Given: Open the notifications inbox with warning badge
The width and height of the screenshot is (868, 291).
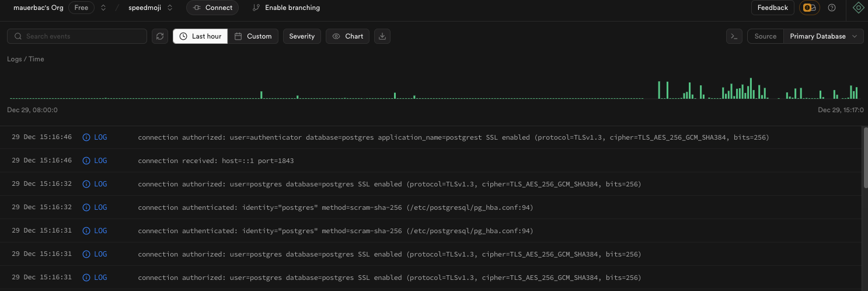Looking at the screenshot, I should 810,8.
